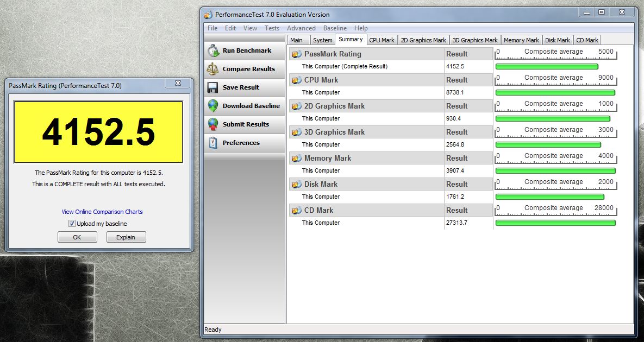Click the Memory Mark row icon
The height and width of the screenshot is (342, 644).
pyautogui.click(x=296, y=159)
